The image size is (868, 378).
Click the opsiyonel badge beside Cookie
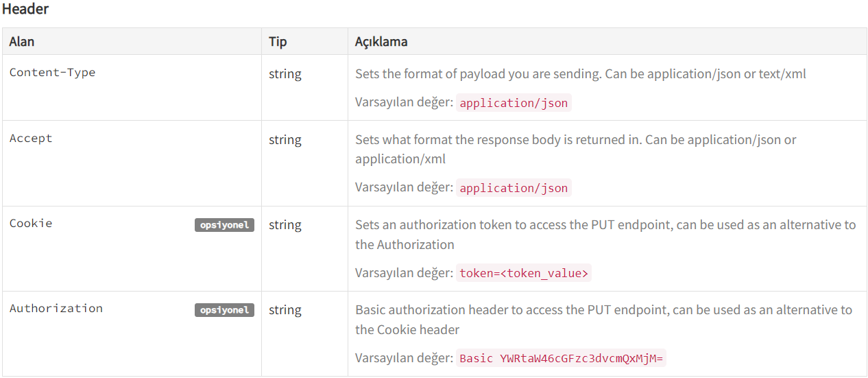click(x=224, y=224)
